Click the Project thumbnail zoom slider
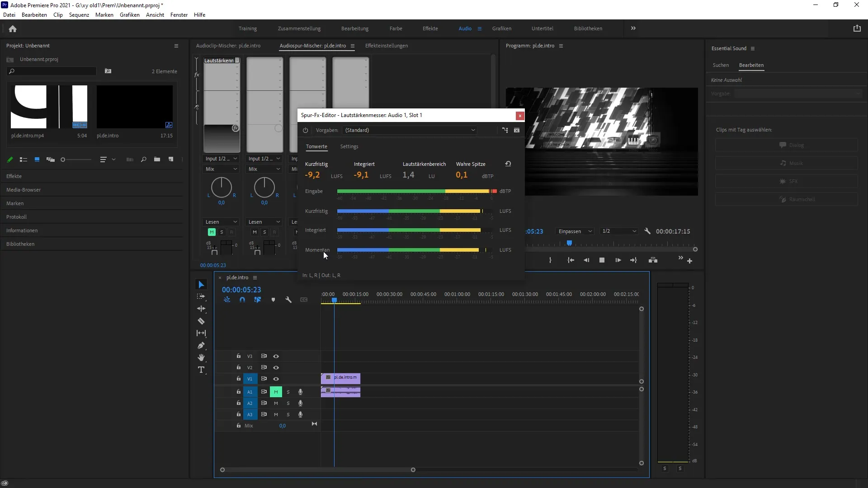The image size is (868, 488). pos(76,160)
